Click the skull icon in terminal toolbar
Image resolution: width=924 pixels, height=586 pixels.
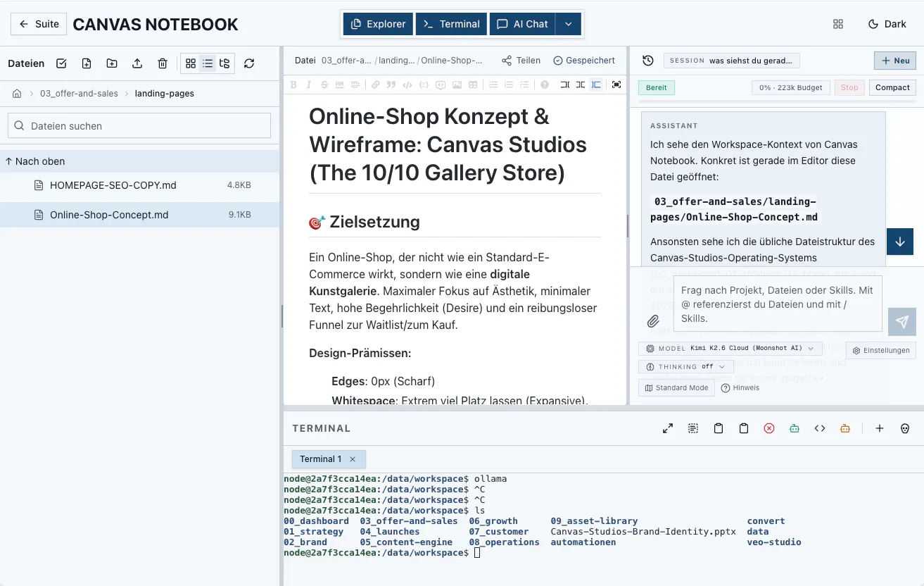(905, 428)
